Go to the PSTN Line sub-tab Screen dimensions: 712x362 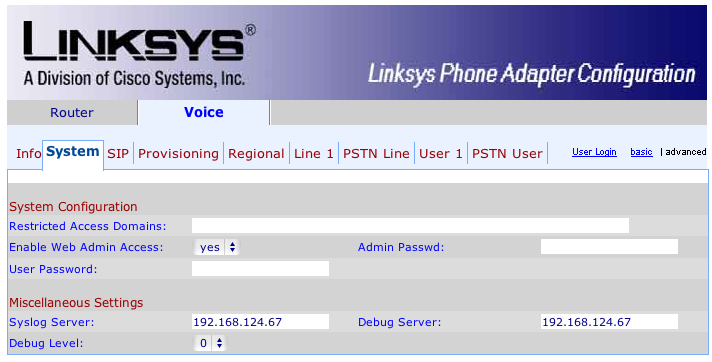pyautogui.click(x=376, y=154)
